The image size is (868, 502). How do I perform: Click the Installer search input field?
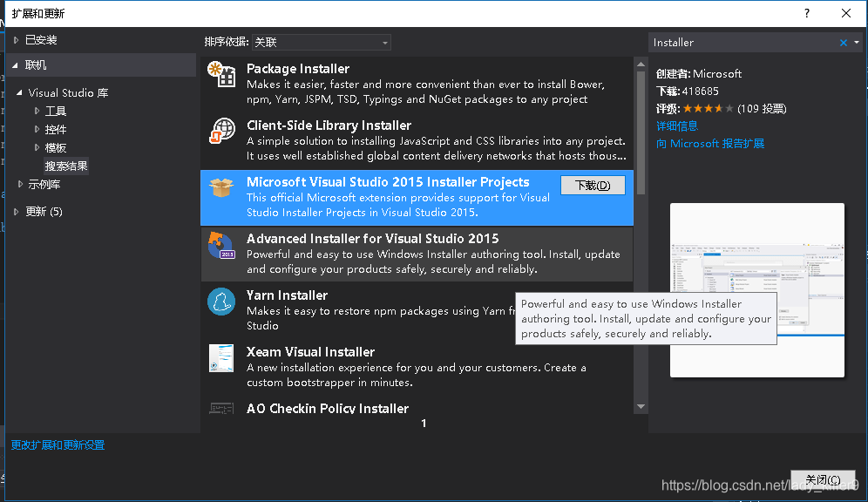click(x=742, y=43)
